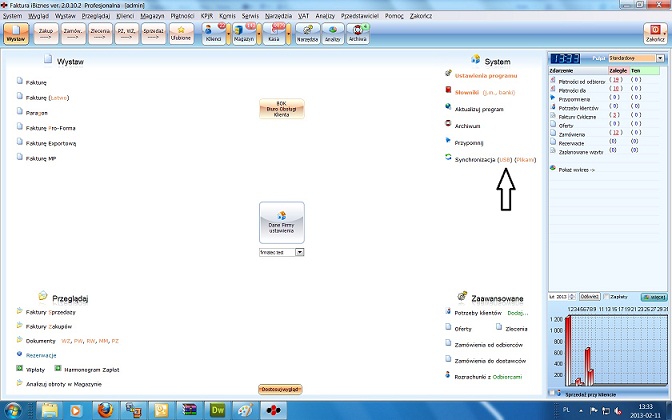Open the KPiR menu
The width and height of the screenshot is (672, 420).
(207, 16)
